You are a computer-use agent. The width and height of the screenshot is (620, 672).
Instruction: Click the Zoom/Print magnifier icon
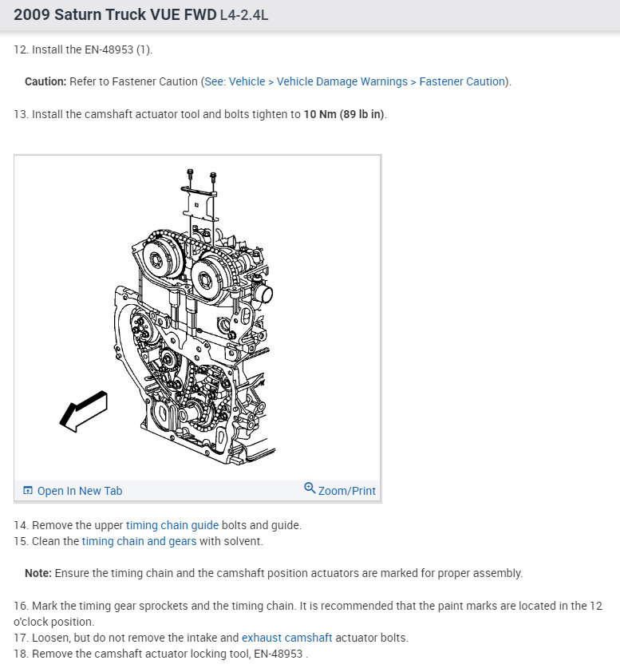coord(310,488)
